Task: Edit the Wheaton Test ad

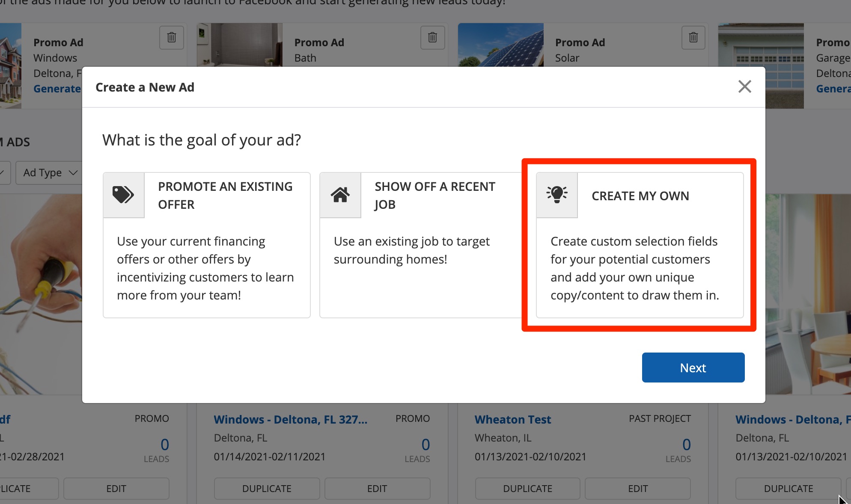Action: click(637, 489)
